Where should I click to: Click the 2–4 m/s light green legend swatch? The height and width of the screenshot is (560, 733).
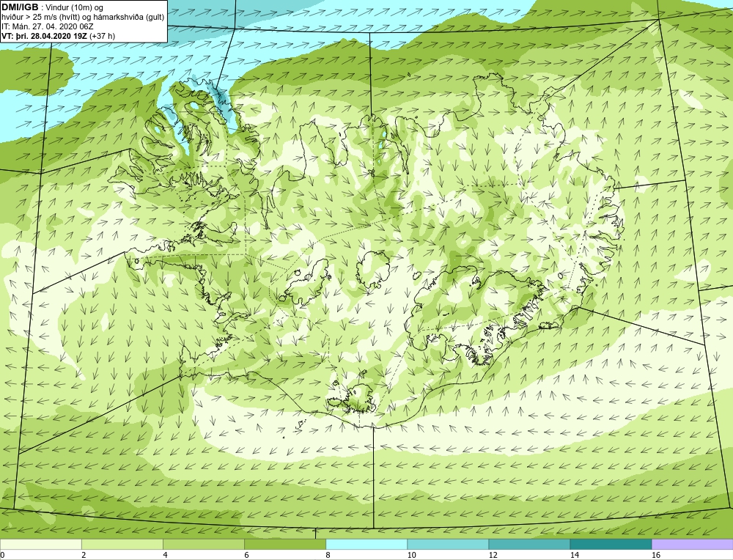point(122,544)
